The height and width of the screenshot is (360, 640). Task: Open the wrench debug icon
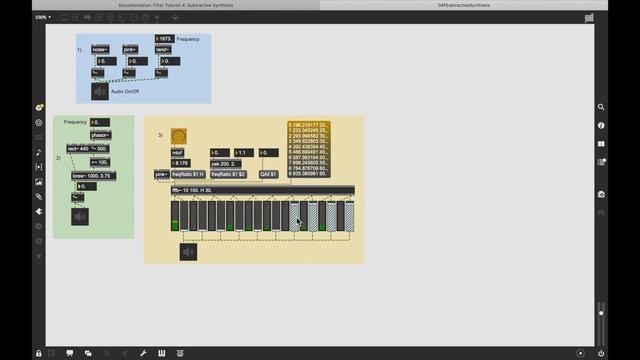(143, 353)
